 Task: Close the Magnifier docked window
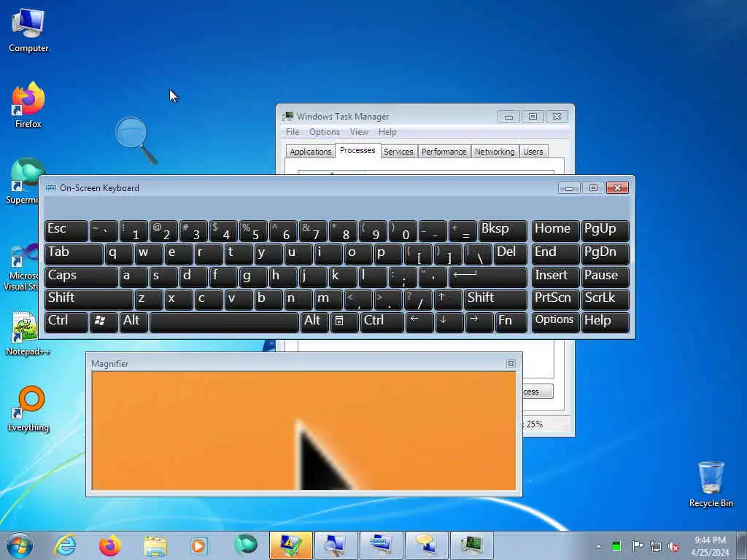pos(511,363)
